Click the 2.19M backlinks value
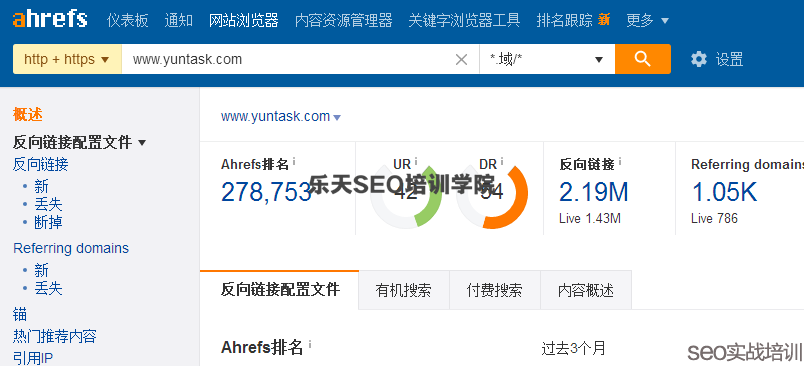804x366 pixels. [x=594, y=192]
